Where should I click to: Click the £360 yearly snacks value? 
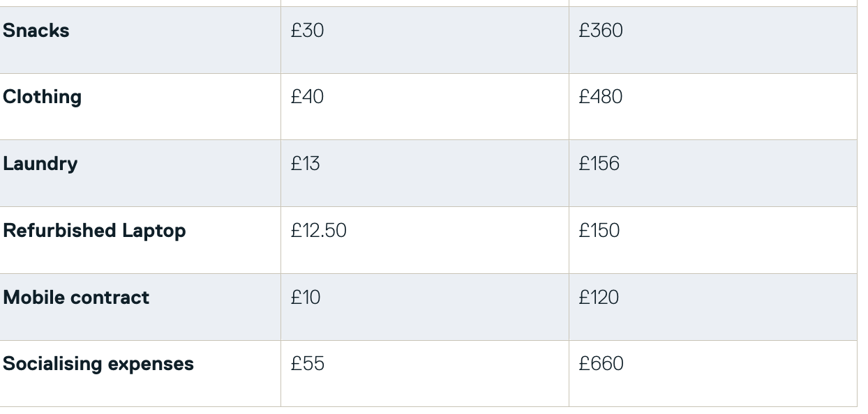click(601, 31)
